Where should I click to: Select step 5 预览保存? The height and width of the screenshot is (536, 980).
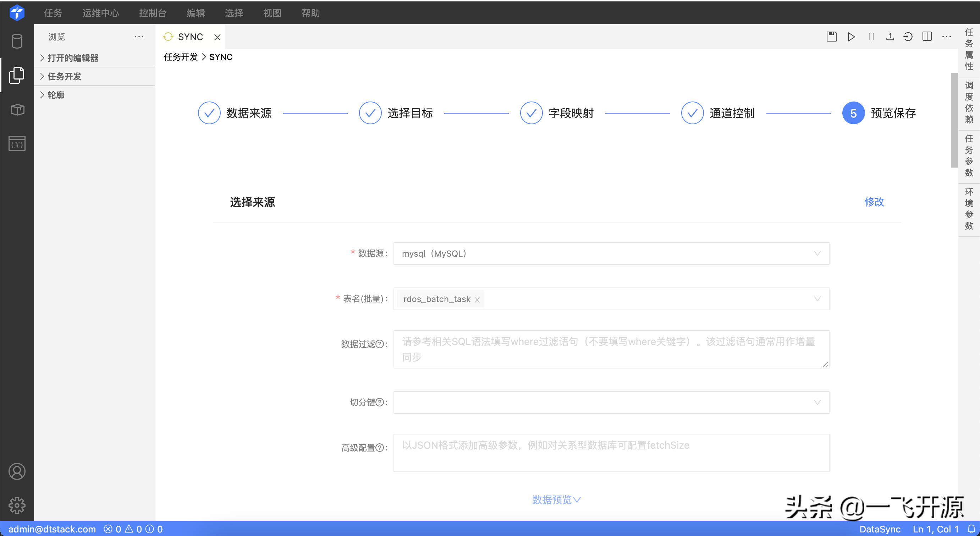879,113
